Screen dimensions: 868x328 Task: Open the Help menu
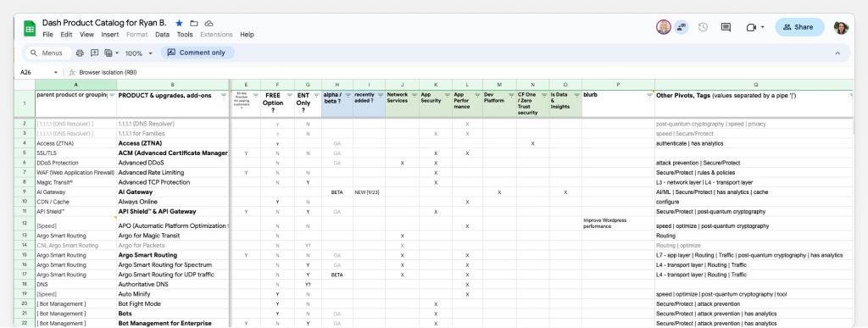click(247, 34)
